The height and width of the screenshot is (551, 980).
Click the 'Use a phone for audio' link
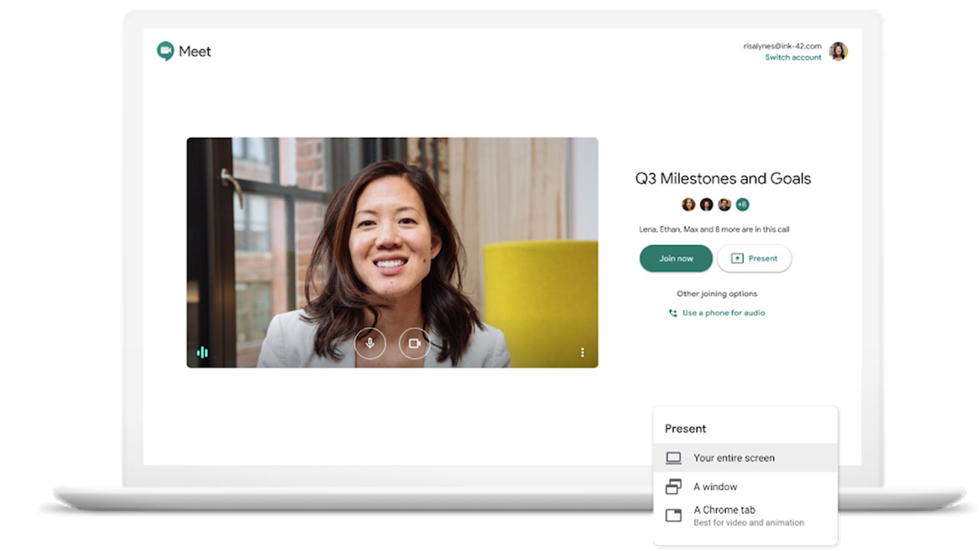pyautogui.click(x=722, y=313)
